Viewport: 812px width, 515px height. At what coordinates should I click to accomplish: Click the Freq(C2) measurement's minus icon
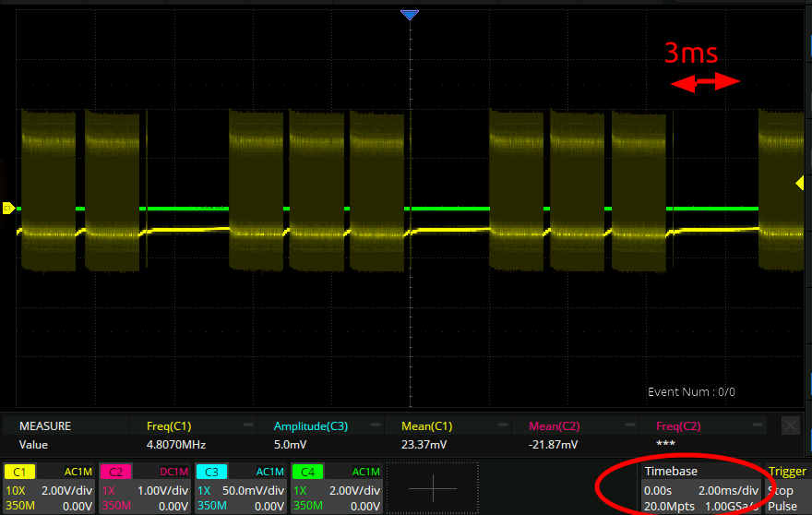pos(757,425)
